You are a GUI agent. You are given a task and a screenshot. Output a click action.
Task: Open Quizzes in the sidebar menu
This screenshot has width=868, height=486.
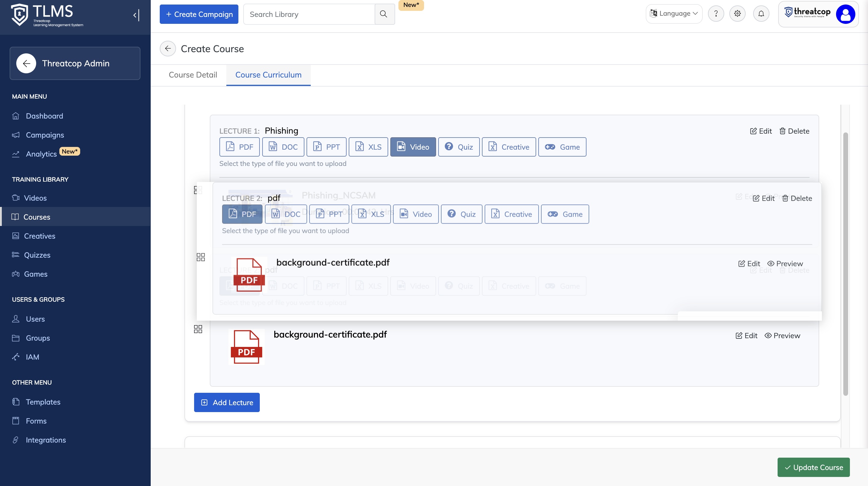[37, 255]
